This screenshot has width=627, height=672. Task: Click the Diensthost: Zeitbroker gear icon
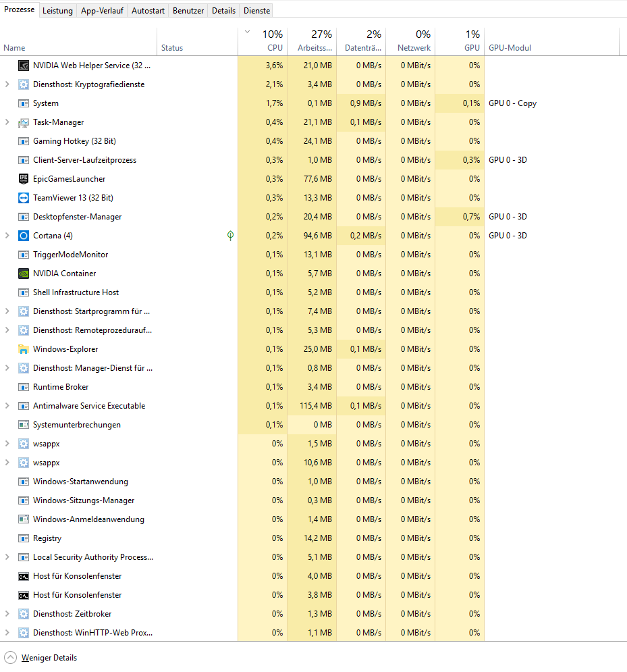pyautogui.click(x=24, y=614)
